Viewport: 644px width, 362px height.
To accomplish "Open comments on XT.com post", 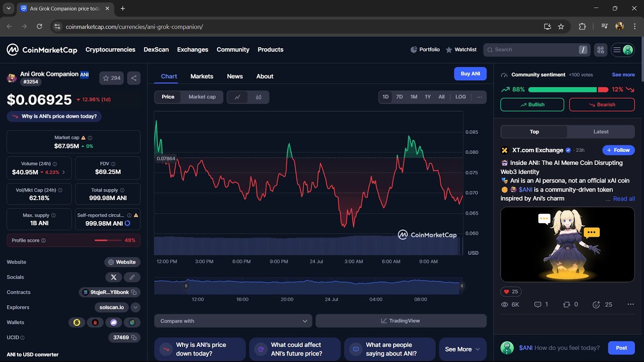I will (541, 305).
